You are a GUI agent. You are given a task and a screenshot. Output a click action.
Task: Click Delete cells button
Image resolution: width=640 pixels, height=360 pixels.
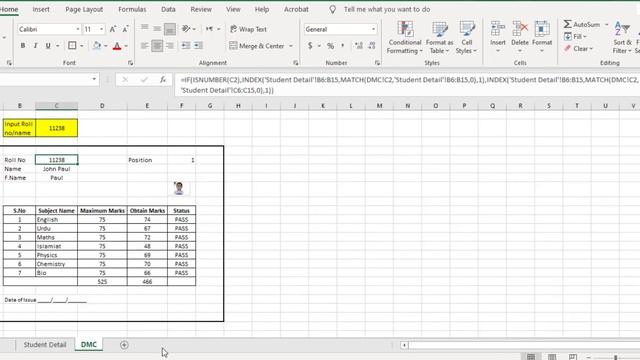(520, 37)
